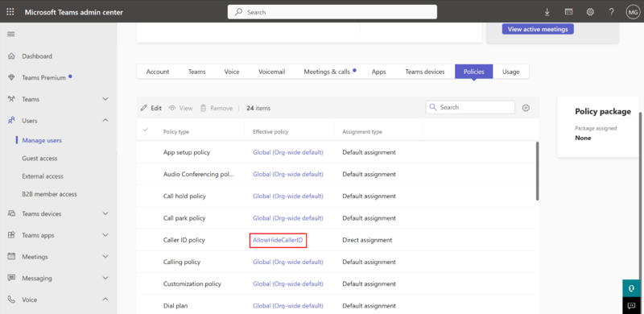The height and width of the screenshot is (314, 644).
Task: Expand the Teams apps chevron
Action: [x=105, y=235]
